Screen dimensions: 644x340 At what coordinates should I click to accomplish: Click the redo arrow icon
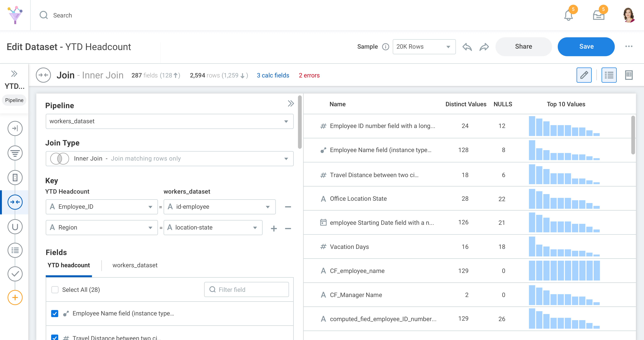[484, 47]
